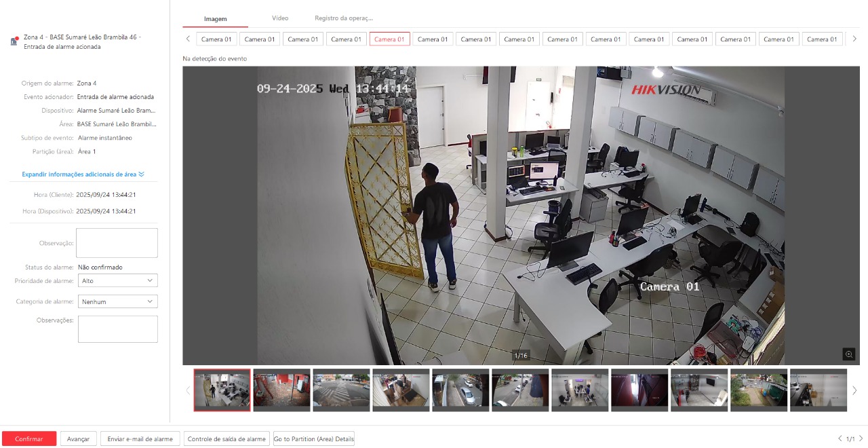Go to previous thumbnails using the left arrow
Image resolution: width=868 pixels, height=448 pixels.
pos(188,390)
